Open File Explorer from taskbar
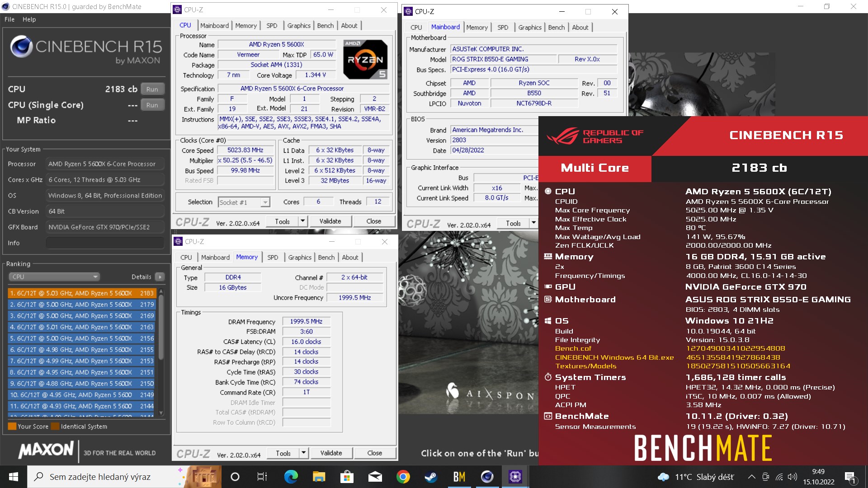This screenshot has height=488, width=868. pos(319,477)
